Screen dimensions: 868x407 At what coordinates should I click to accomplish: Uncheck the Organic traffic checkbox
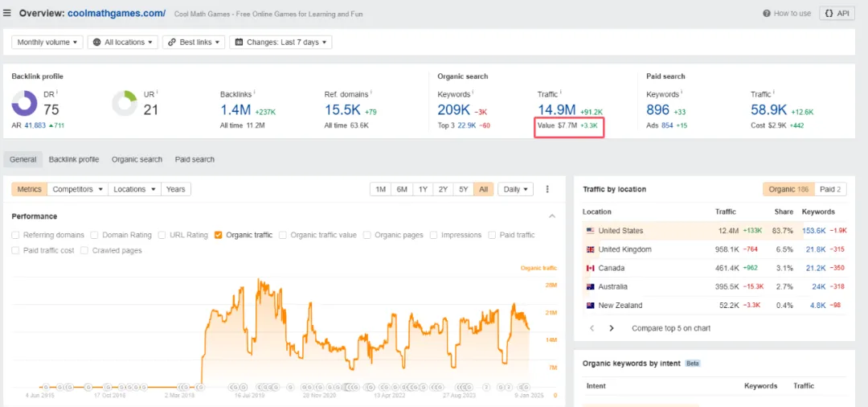219,236
